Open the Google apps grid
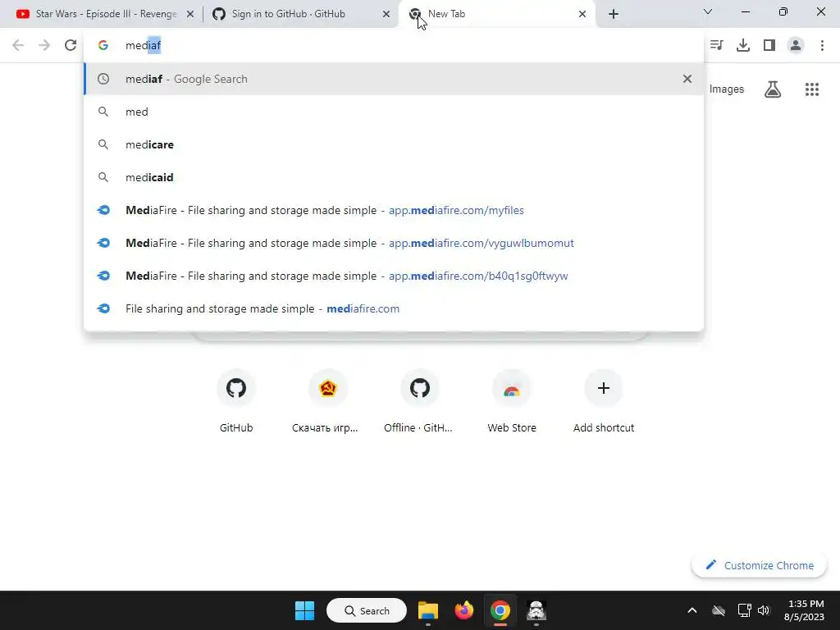Viewport: 840px width, 630px height. click(x=812, y=89)
